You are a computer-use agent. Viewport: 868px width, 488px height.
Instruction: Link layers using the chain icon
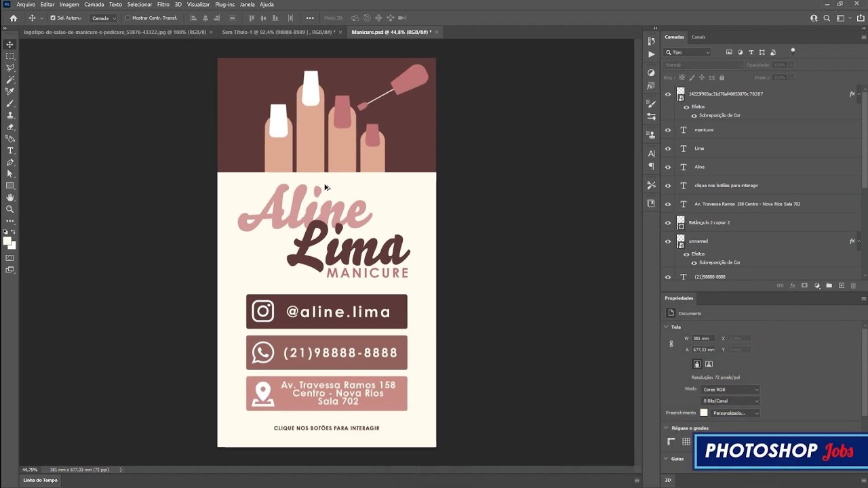(780, 286)
